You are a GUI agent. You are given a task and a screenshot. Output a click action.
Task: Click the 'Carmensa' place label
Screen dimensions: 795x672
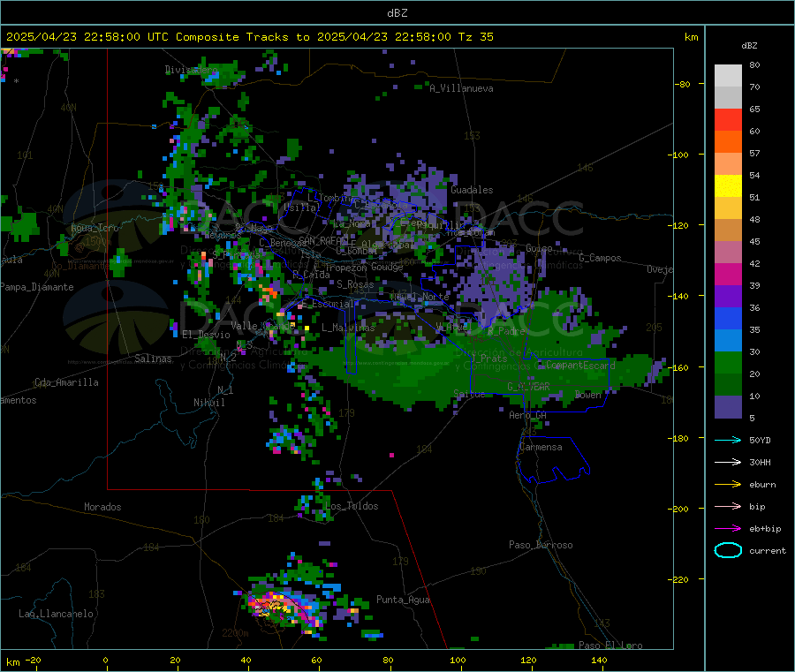coord(541,447)
